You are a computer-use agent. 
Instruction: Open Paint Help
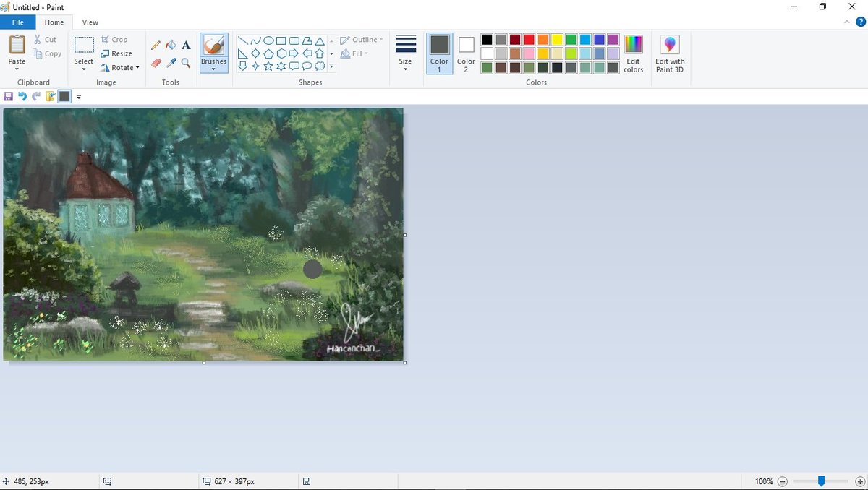[x=860, y=22]
